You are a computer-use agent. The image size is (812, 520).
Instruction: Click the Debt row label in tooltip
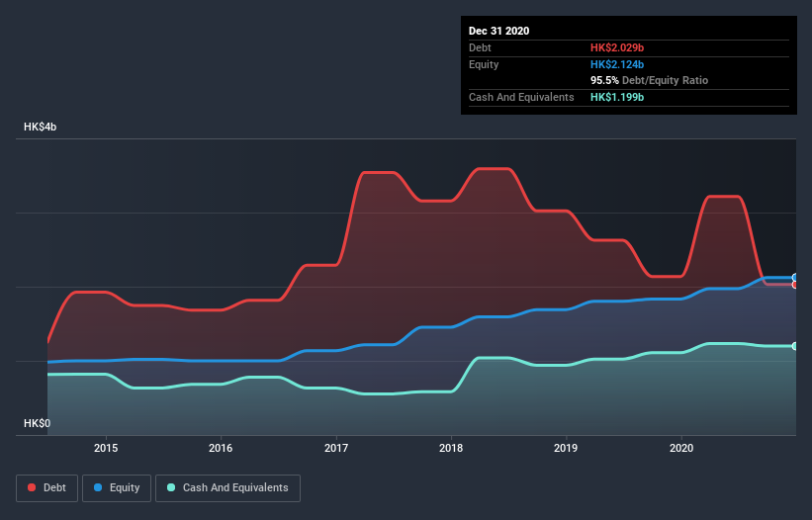[x=480, y=47]
